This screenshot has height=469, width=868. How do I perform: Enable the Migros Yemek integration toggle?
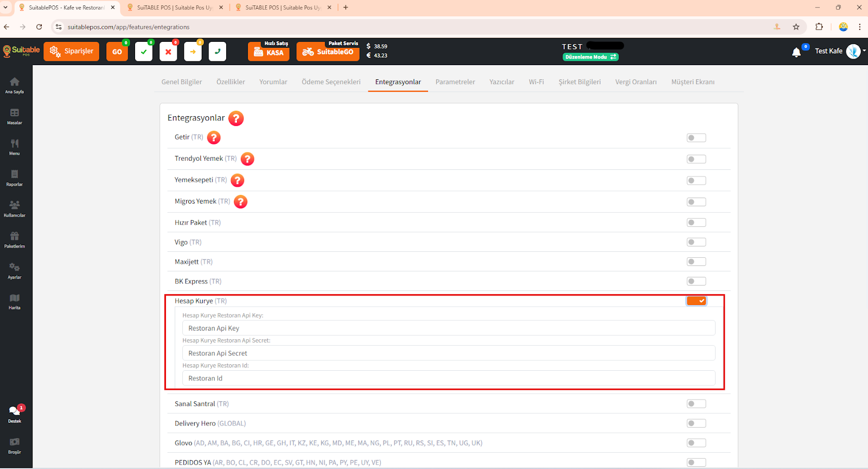(x=696, y=202)
